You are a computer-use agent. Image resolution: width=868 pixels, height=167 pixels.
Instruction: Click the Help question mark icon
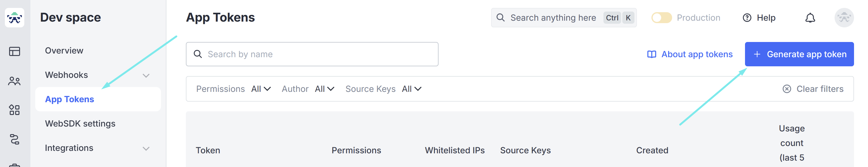[x=747, y=18]
